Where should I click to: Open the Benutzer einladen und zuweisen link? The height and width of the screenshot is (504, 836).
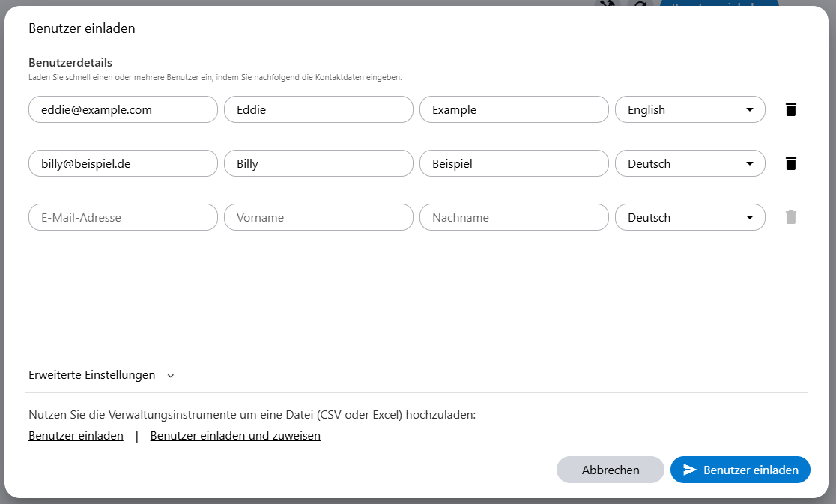(x=235, y=435)
